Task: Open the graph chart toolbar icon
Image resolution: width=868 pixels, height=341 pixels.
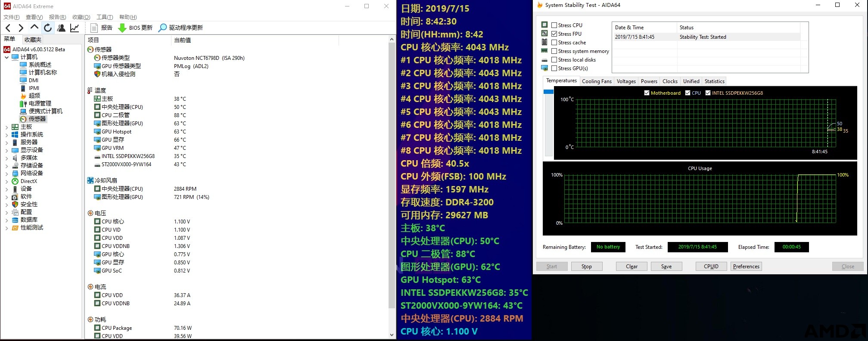Action: [75, 28]
